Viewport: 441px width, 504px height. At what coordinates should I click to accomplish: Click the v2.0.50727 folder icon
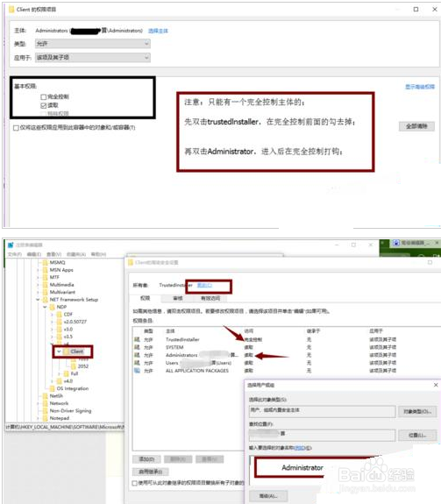[x=59, y=322]
